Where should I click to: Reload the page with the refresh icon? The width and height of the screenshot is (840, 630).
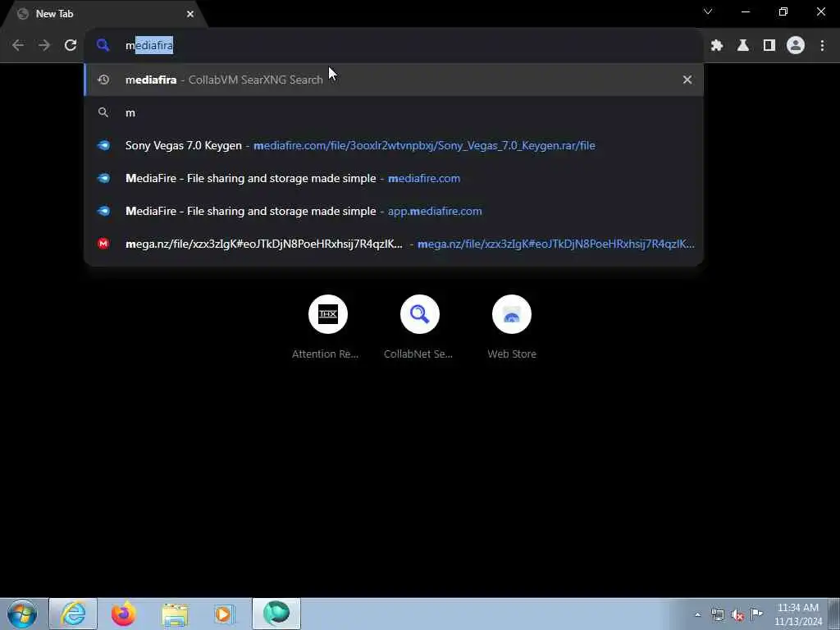(x=71, y=46)
